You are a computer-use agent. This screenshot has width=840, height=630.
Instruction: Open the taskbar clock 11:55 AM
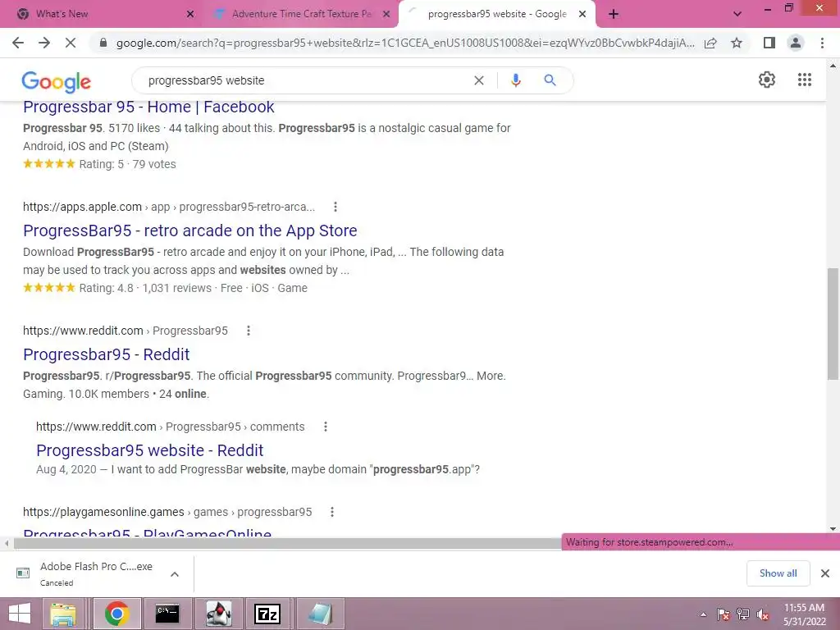[804, 614]
